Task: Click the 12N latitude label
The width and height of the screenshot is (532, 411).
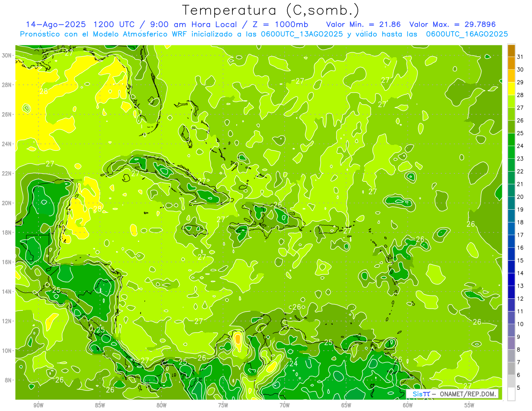Action: 7,321
